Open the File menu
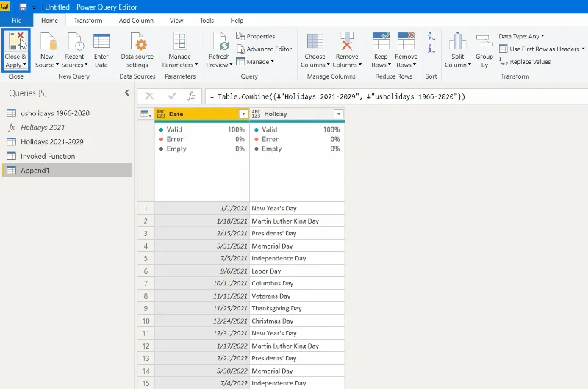The height and width of the screenshot is (389, 588). (x=16, y=21)
